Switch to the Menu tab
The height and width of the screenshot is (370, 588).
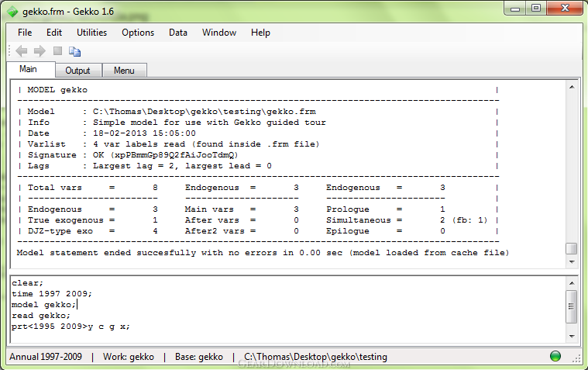[x=124, y=71]
